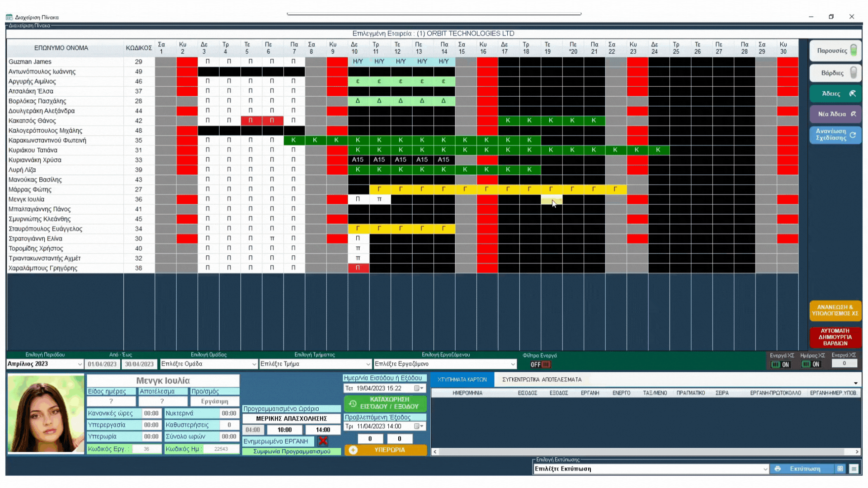Select the ΧΤΥΠΗΜΑΤΑ ΚΑΡΤΩΝ tab
Screen dimensions: 868x488
(462, 380)
